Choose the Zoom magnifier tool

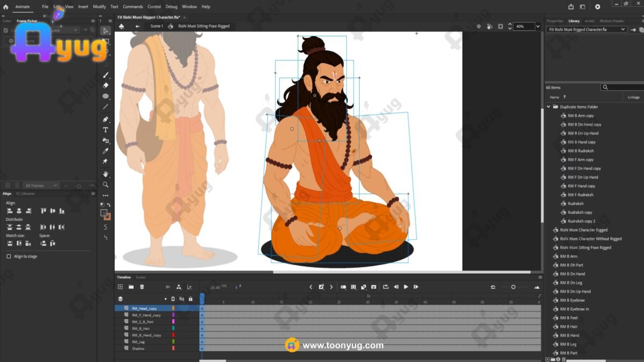pyautogui.click(x=106, y=184)
